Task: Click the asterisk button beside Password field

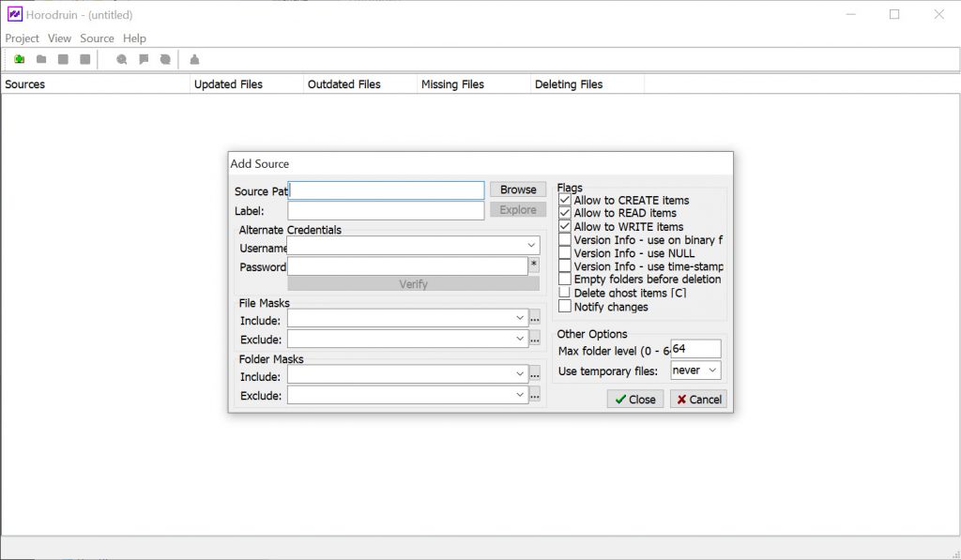Action: [x=534, y=265]
